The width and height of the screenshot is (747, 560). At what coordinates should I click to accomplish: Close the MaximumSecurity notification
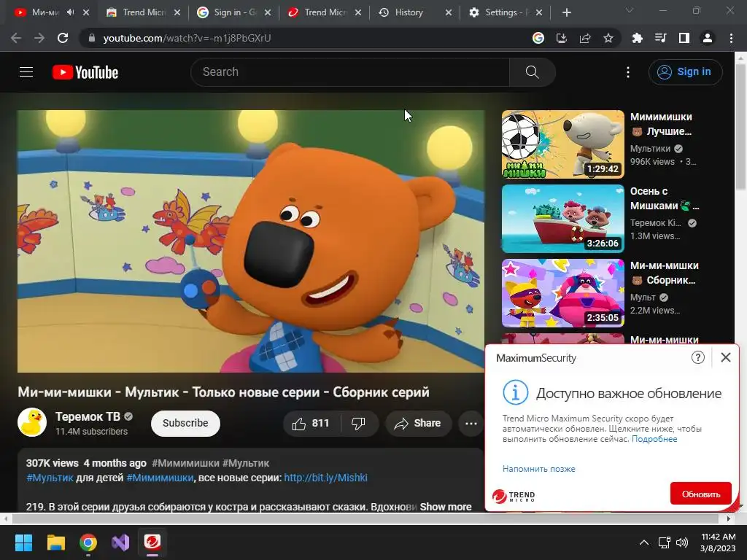click(x=726, y=357)
